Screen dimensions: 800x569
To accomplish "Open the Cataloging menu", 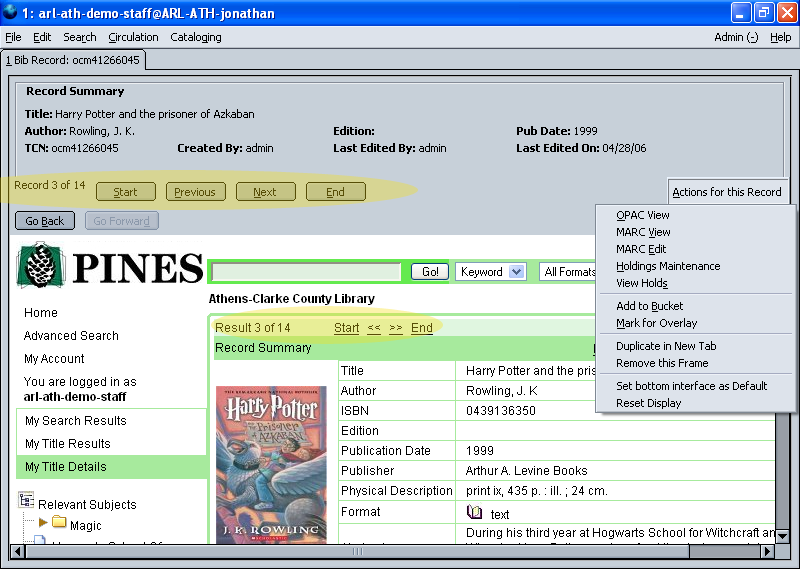I will [x=196, y=37].
